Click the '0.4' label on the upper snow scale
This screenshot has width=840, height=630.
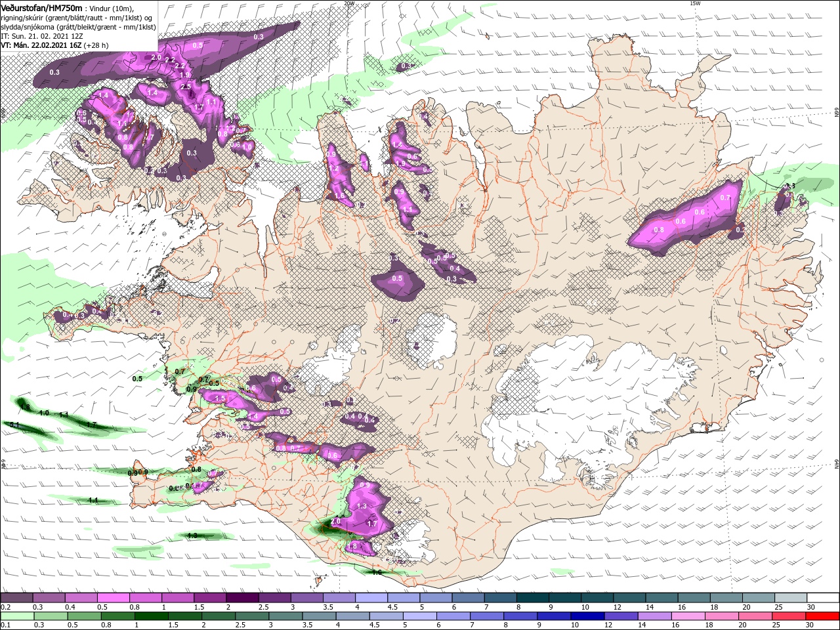coord(70,607)
